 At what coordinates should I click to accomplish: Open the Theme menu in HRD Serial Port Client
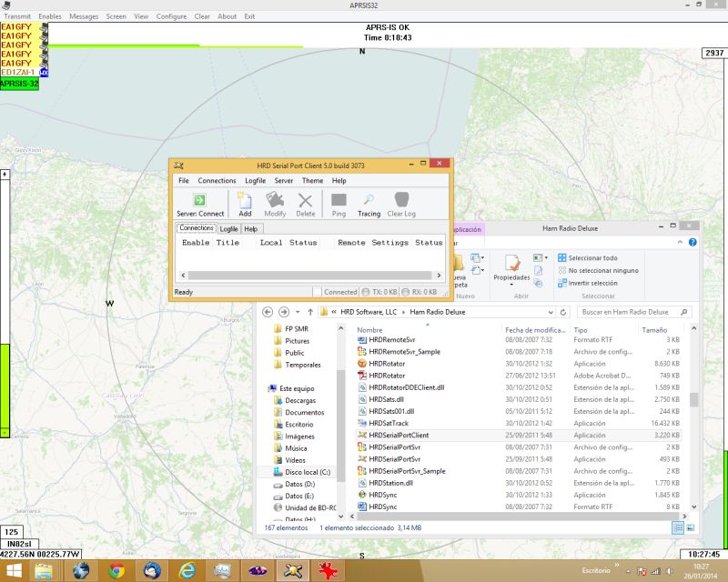[x=312, y=181]
